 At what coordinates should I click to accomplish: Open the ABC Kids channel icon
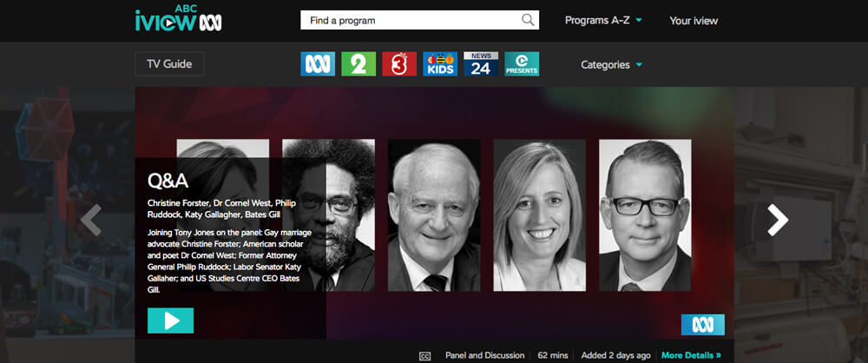point(440,63)
